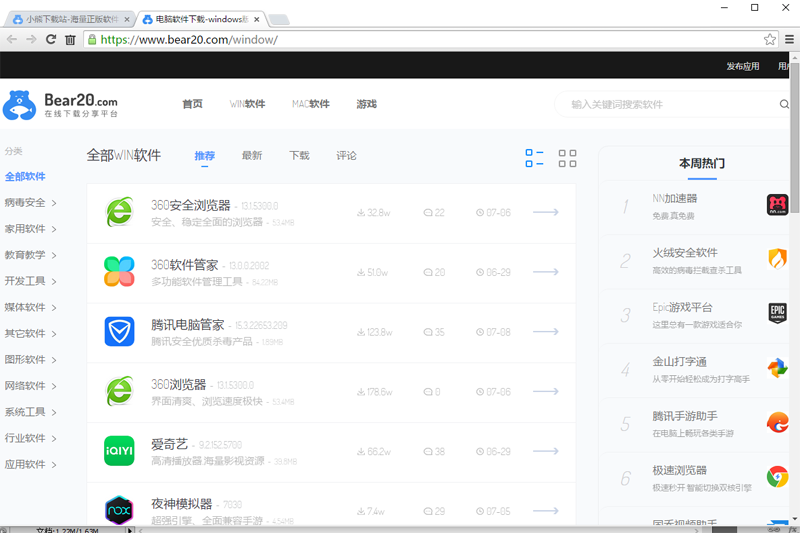Image resolution: width=800 pixels, height=533 pixels.
Task: Expand the 病毒安全 category
Action: [x=30, y=202]
